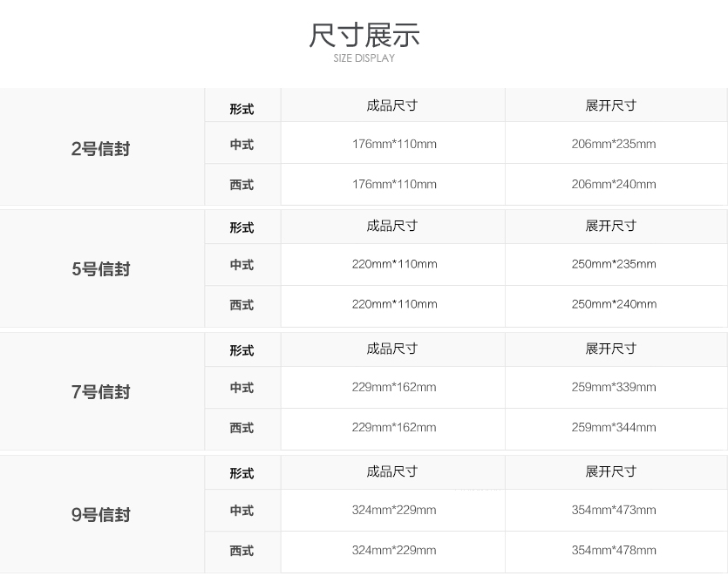This screenshot has height=576, width=728.
Task: Click 西式 finished size 220mm*110mm for 5号信封
Action: [x=394, y=304]
